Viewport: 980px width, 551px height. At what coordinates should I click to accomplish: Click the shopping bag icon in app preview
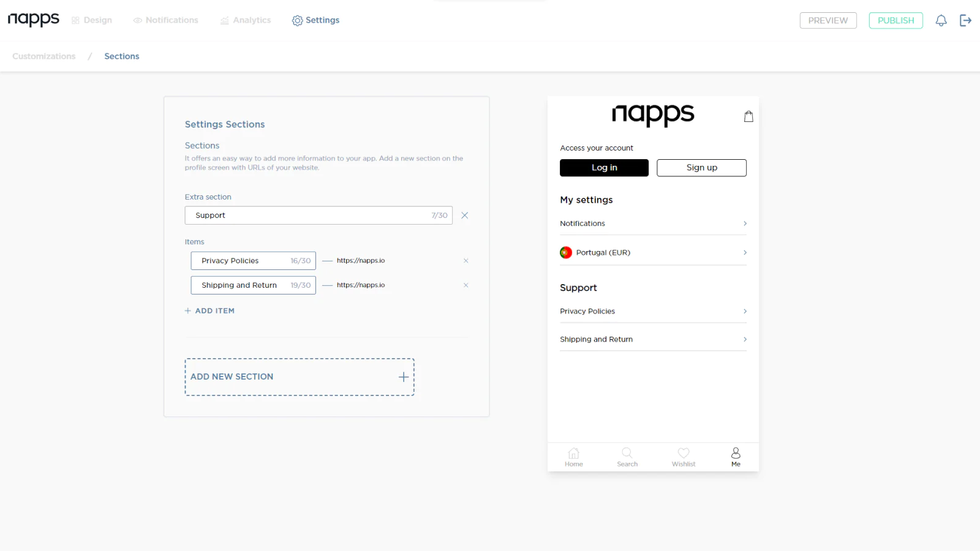[748, 116]
